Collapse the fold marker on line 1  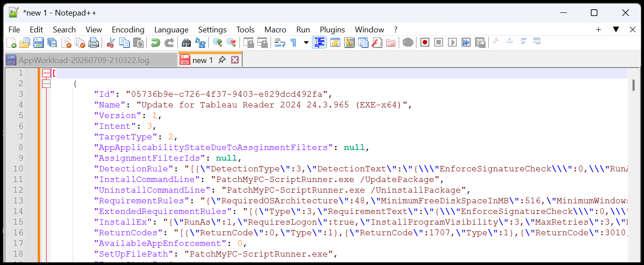pos(46,73)
